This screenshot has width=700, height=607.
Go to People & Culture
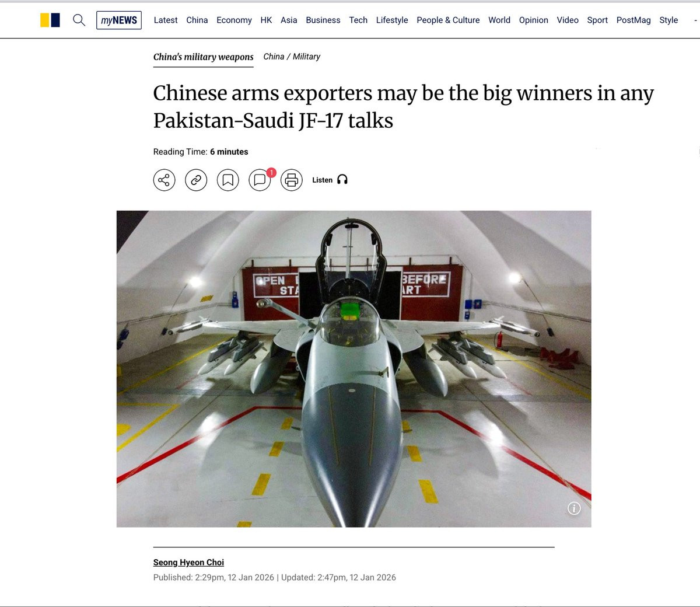pyautogui.click(x=448, y=20)
